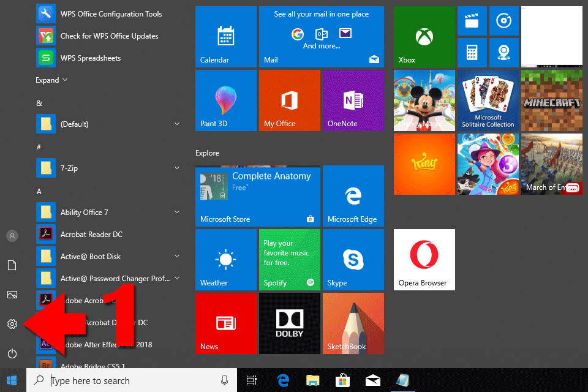The height and width of the screenshot is (392, 588).
Task: Open the Minecraft game tile
Action: click(551, 100)
